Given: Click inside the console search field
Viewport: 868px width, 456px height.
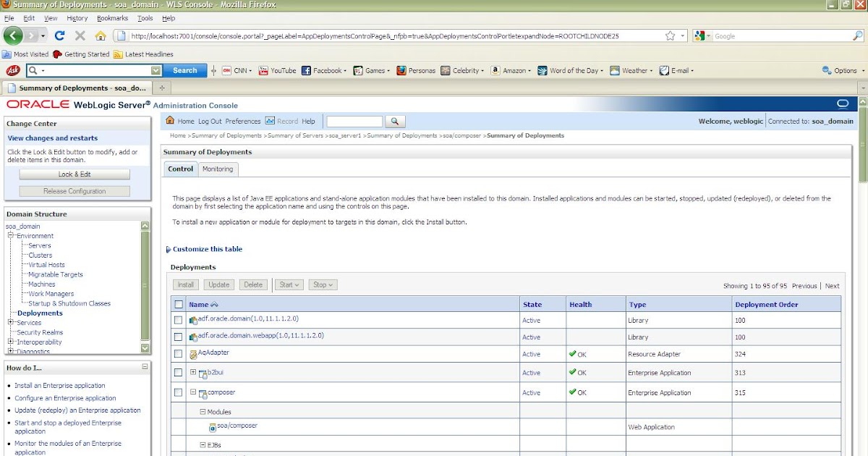Looking at the screenshot, I should coord(354,121).
